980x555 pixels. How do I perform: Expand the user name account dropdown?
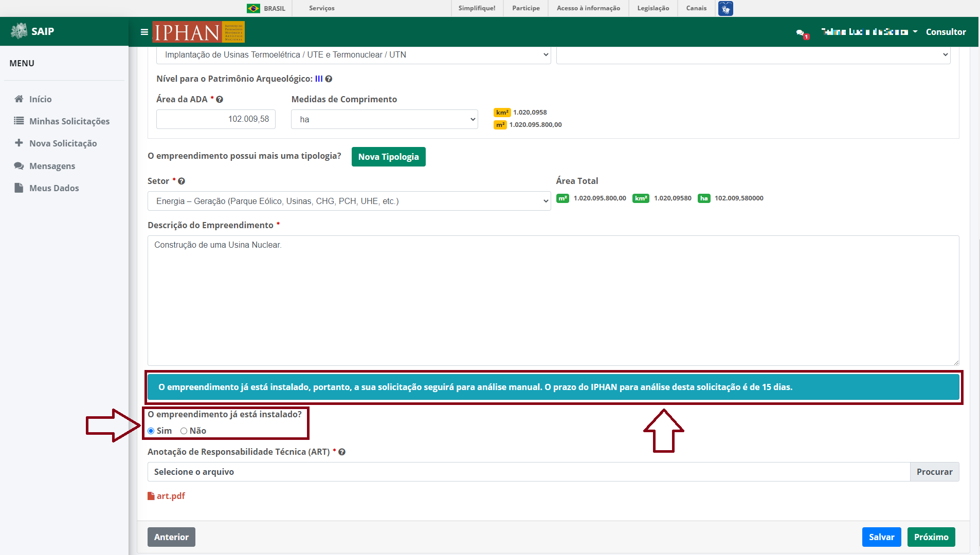point(869,32)
